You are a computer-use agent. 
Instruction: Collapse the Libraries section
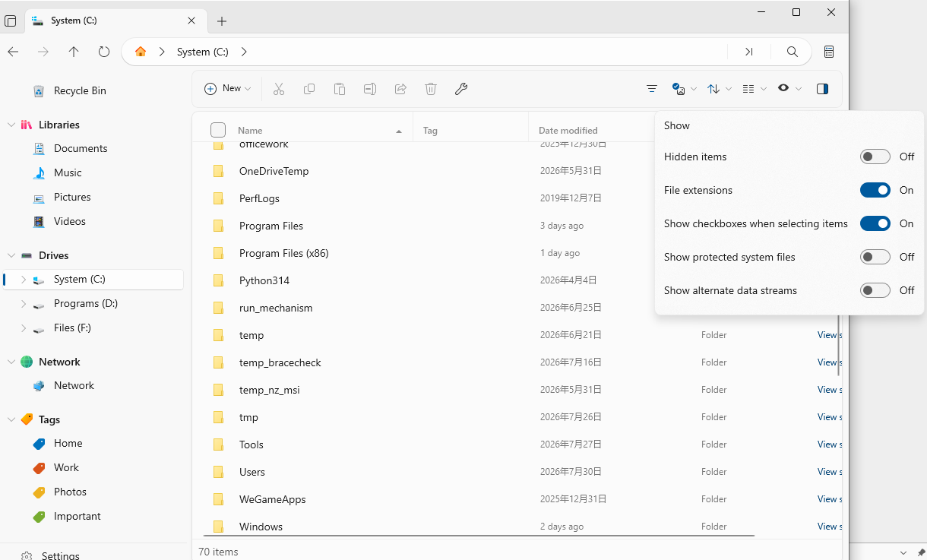pyautogui.click(x=11, y=125)
